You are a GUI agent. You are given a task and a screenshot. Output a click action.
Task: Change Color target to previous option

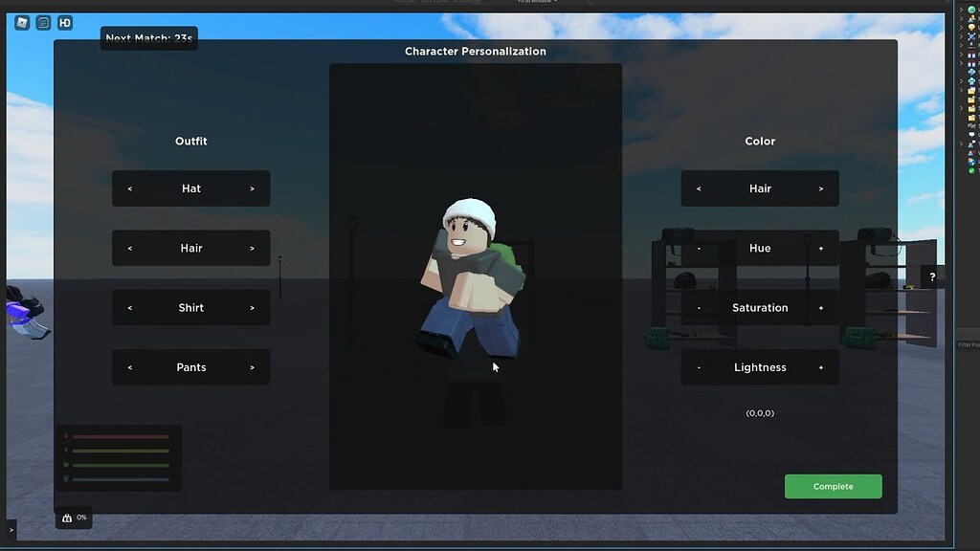coord(699,188)
